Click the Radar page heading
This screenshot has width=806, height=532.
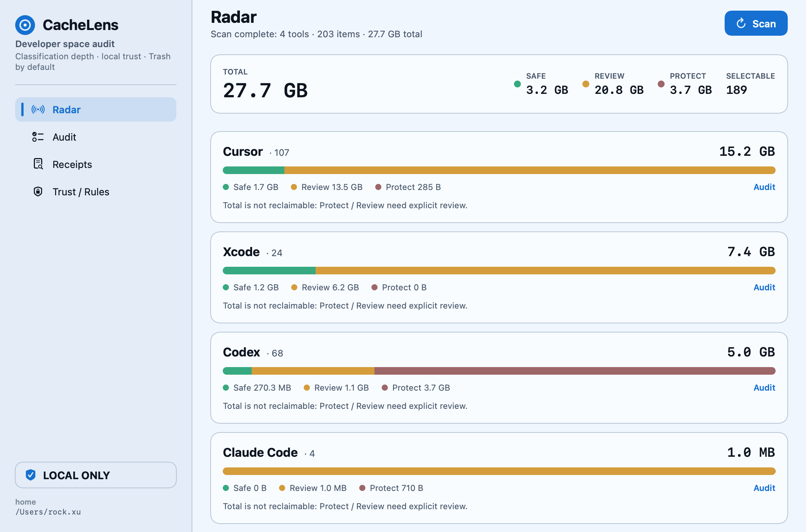point(233,17)
